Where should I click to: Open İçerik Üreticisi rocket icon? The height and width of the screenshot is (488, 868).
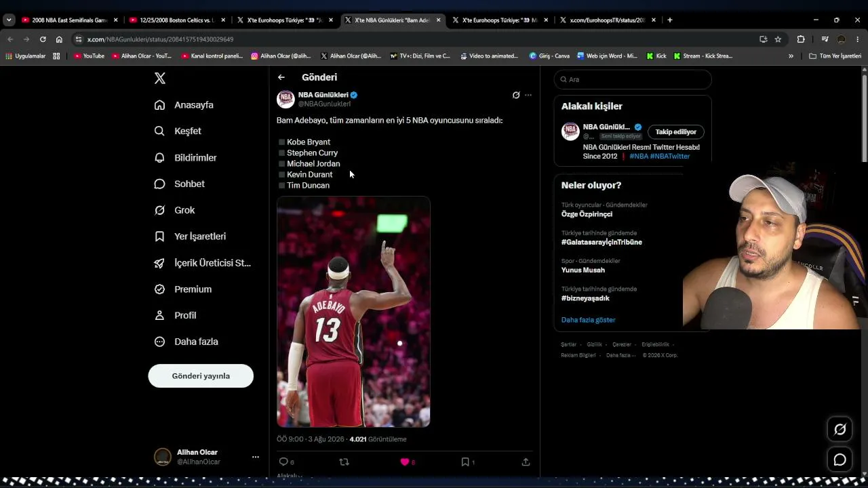[x=159, y=263]
